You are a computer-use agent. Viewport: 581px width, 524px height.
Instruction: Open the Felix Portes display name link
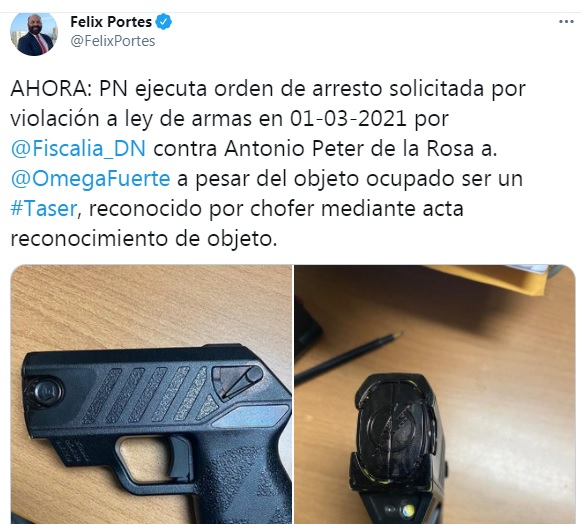coord(111,22)
